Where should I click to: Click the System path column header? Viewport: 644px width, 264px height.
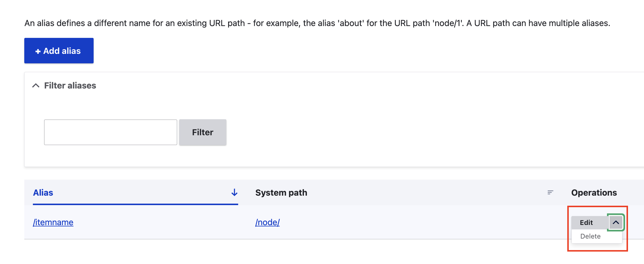point(281,193)
